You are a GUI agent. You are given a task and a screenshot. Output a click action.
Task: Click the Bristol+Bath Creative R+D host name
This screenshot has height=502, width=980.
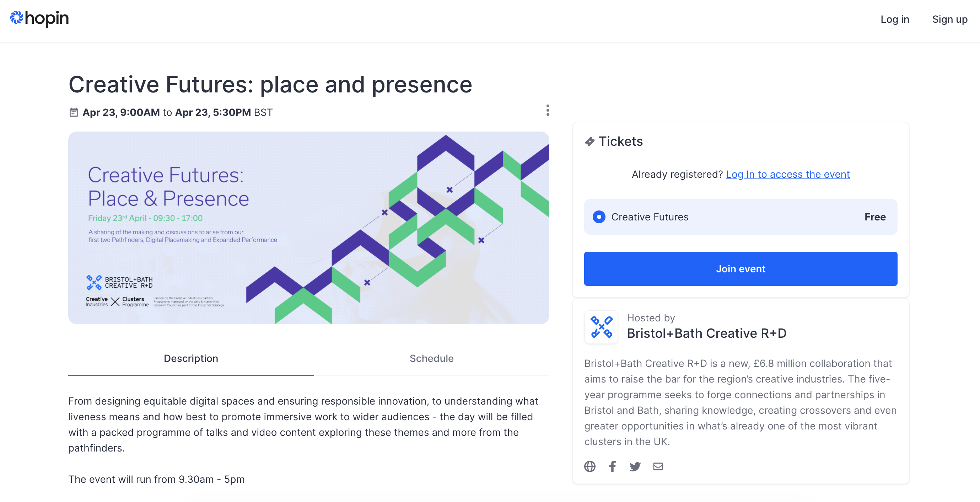click(706, 333)
